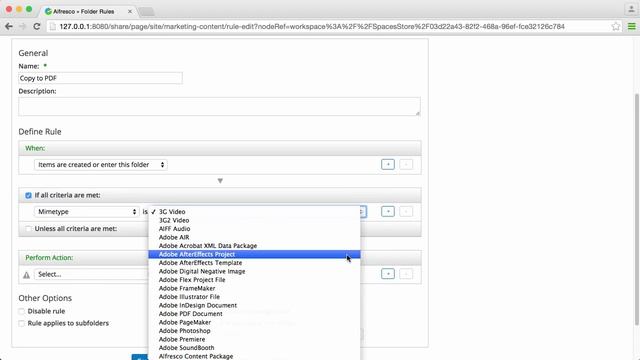Screen dimensions: 640x360
Task: Pick Adobe Digital Negative Image
Action: click(x=254, y=271)
